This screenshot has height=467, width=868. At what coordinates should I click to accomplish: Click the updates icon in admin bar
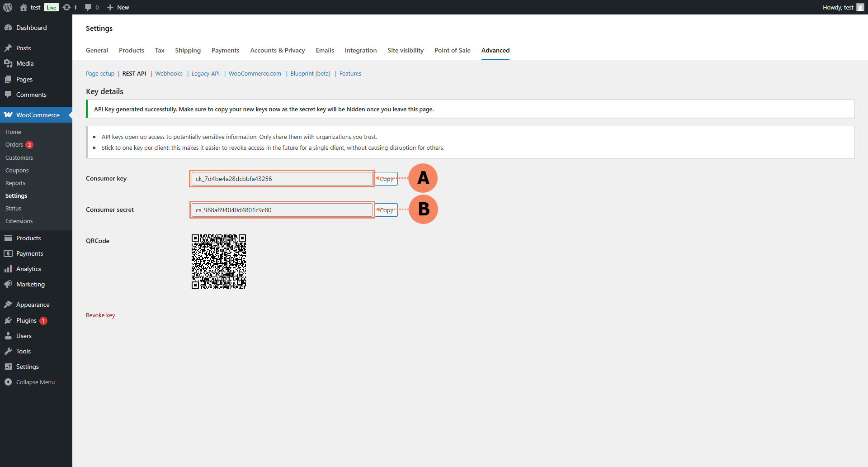(x=67, y=7)
